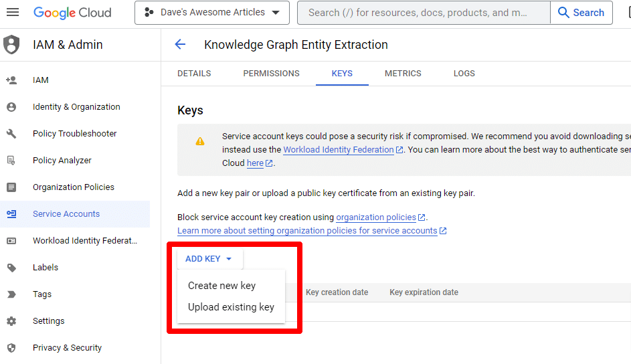Open the project selector dropdown
Image resolution: width=631 pixels, height=364 pixels.
tap(211, 13)
